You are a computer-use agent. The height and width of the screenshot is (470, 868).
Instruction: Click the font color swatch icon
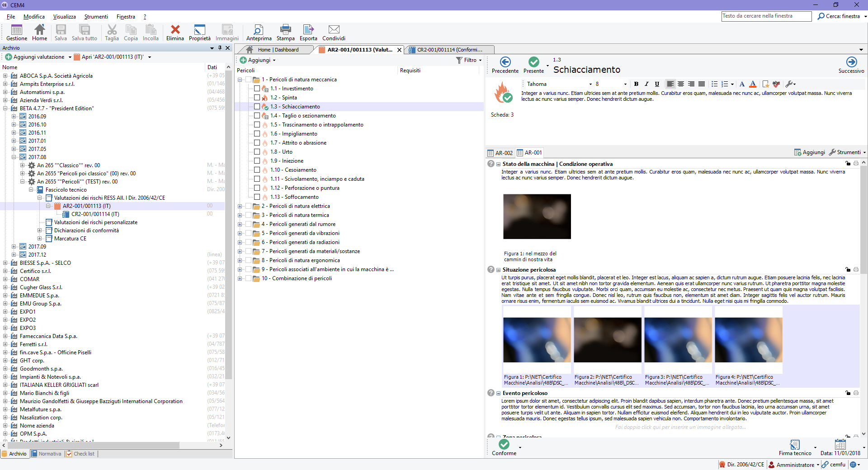point(752,84)
